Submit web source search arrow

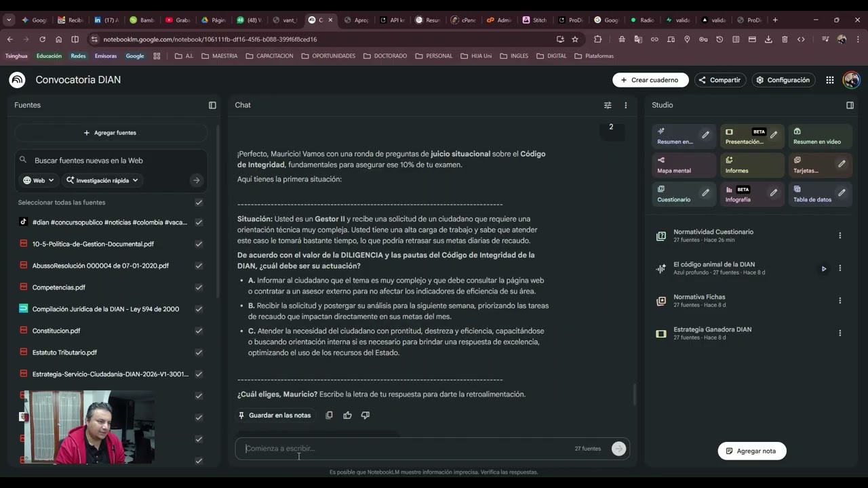[x=197, y=180]
